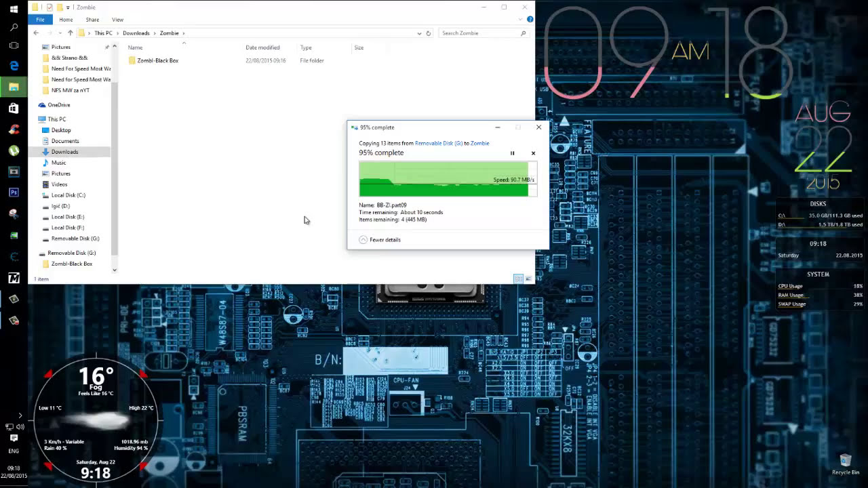Follow the Removable Disk (G:) link in copy dialog

tap(438, 143)
